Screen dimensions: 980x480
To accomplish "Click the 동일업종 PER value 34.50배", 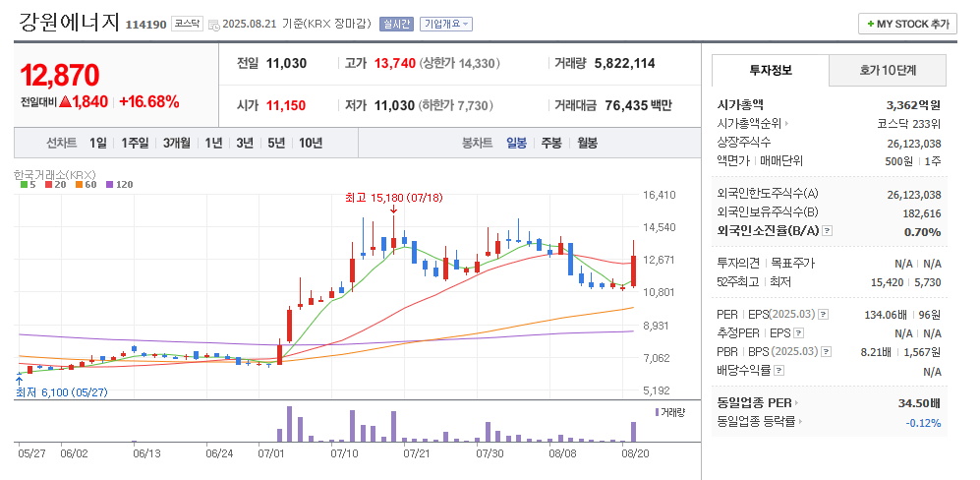I will pos(919,402).
